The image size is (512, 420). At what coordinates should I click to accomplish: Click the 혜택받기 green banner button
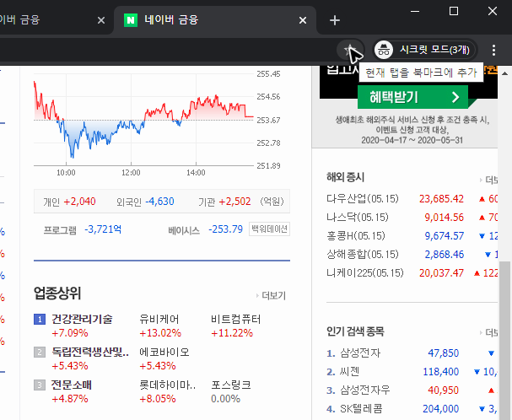412,97
